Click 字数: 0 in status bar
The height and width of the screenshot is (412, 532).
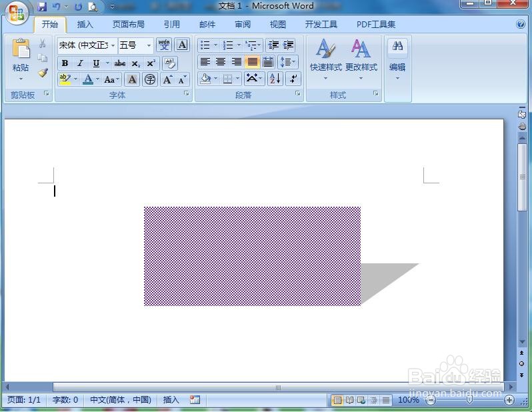pos(65,400)
